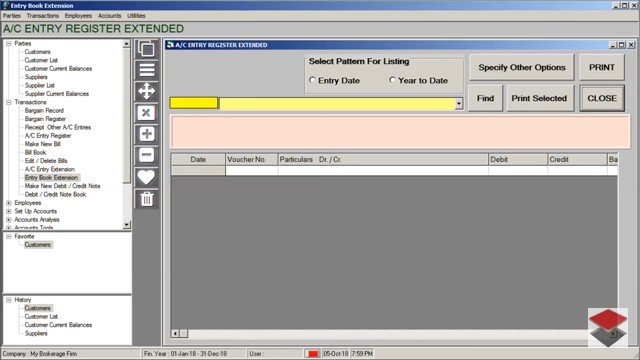Click the CLOSE button
The height and width of the screenshot is (360, 640).
point(602,98)
